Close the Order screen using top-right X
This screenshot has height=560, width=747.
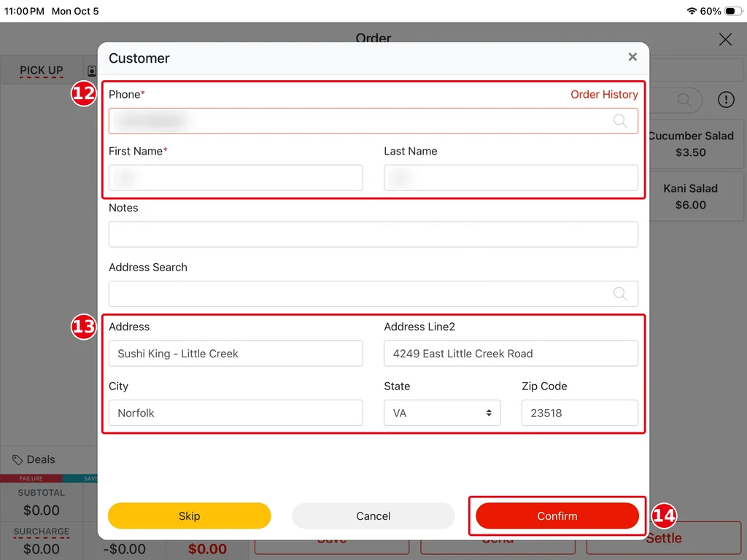pyautogui.click(x=725, y=39)
